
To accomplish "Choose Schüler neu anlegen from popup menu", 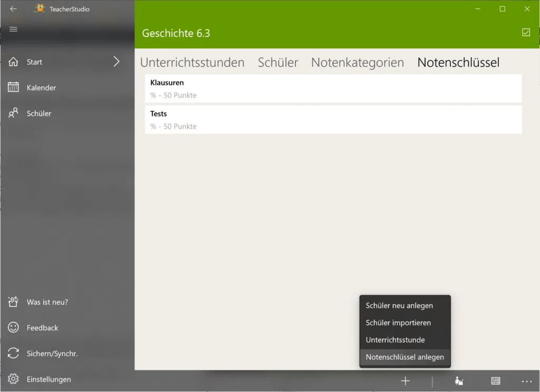I will coord(405,306).
